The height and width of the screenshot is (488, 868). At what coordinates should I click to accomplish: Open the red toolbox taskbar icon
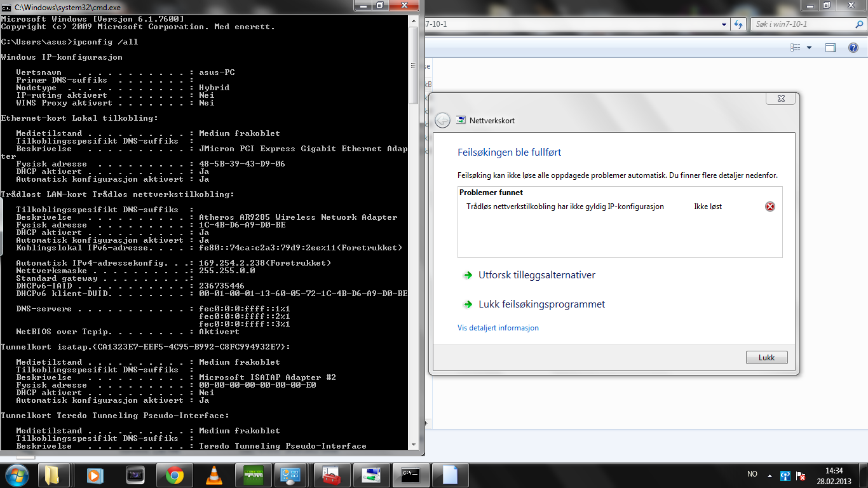(x=331, y=475)
